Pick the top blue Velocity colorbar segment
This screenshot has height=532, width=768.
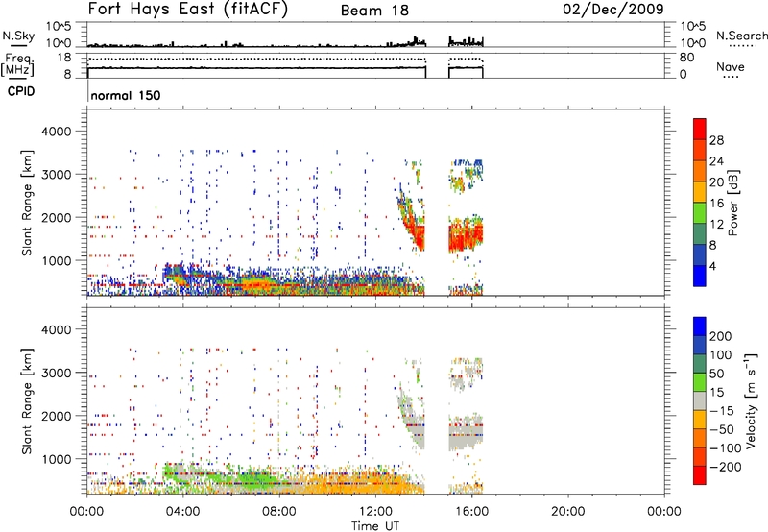[x=700, y=326]
